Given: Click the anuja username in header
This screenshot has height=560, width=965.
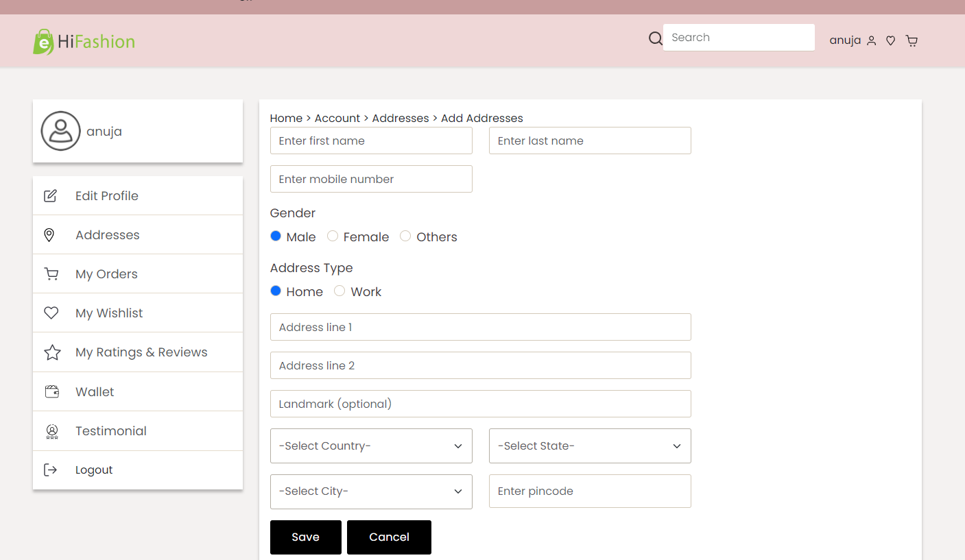Looking at the screenshot, I should [845, 40].
